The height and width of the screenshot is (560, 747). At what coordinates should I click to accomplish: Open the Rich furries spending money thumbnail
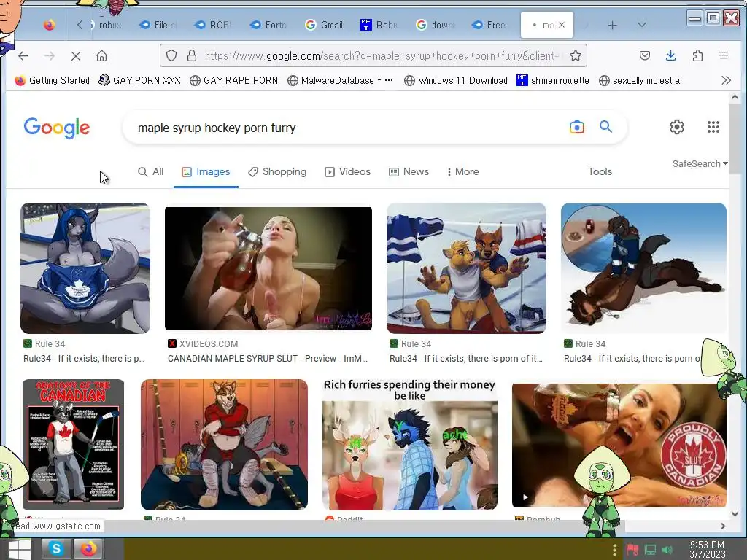pos(410,444)
